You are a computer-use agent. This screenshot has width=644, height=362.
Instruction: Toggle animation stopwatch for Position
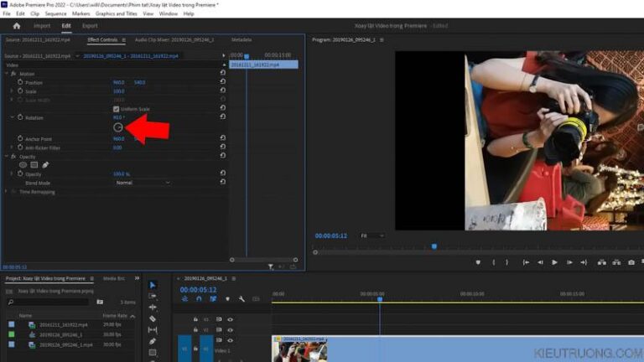click(x=20, y=82)
